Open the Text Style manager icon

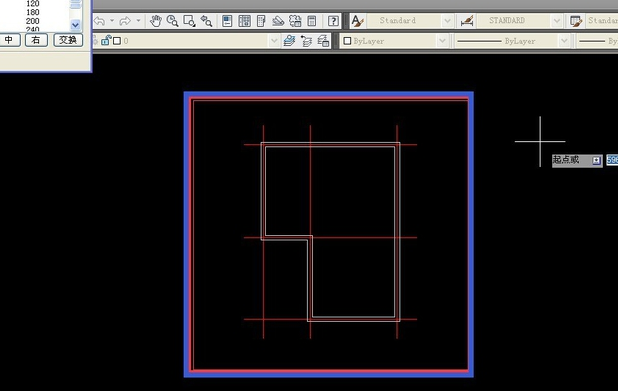357,20
